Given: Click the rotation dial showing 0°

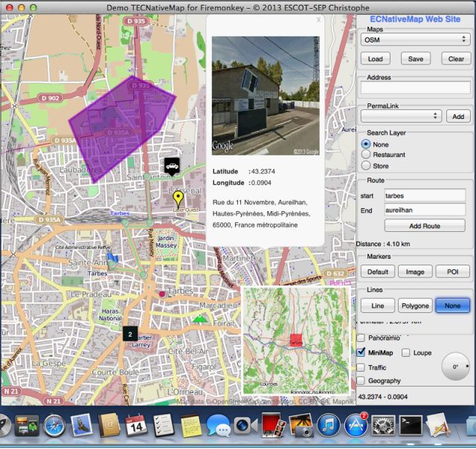Looking at the screenshot, I should point(455,366).
